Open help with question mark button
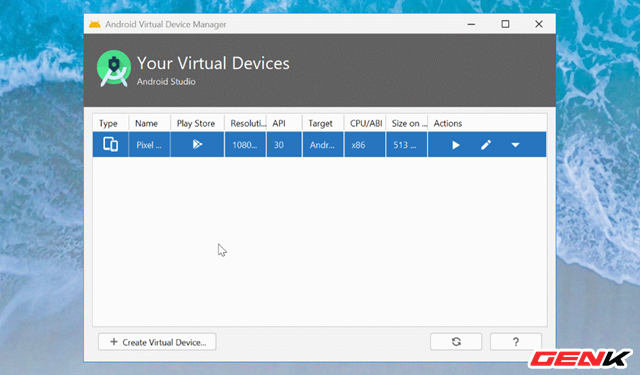This screenshot has height=375, width=640. tap(516, 342)
